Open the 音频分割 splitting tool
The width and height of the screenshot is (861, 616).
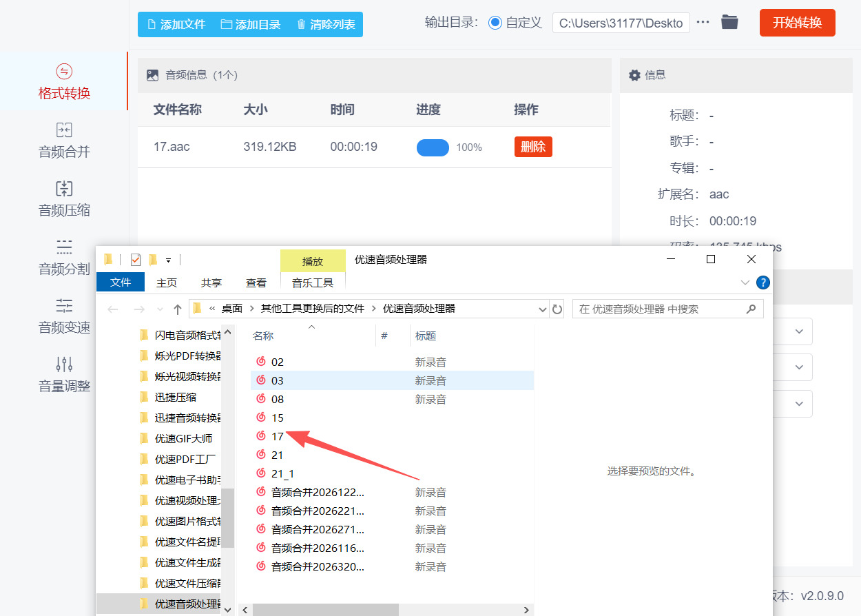pos(64,258)
